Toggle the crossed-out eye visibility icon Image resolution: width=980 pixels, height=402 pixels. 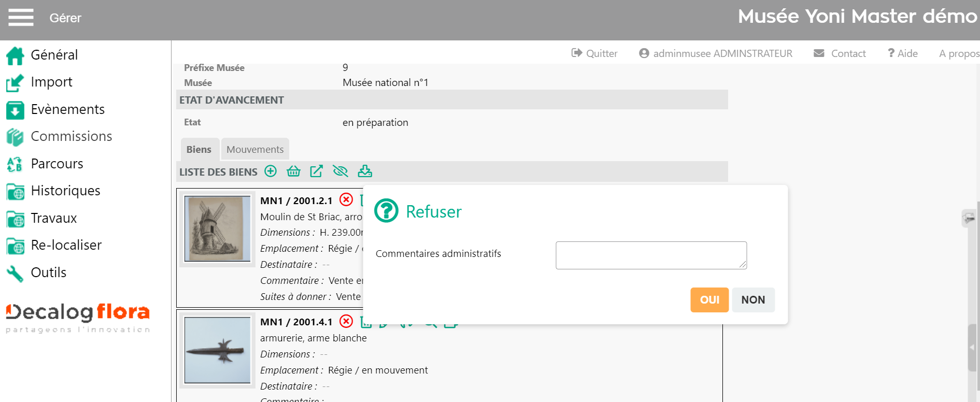point(340,171)
